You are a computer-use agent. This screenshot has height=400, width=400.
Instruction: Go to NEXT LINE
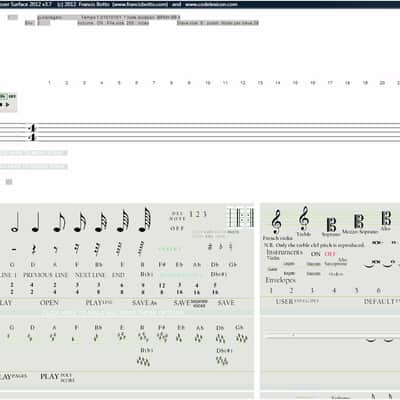pyautogui.click(x=90, y=275)
